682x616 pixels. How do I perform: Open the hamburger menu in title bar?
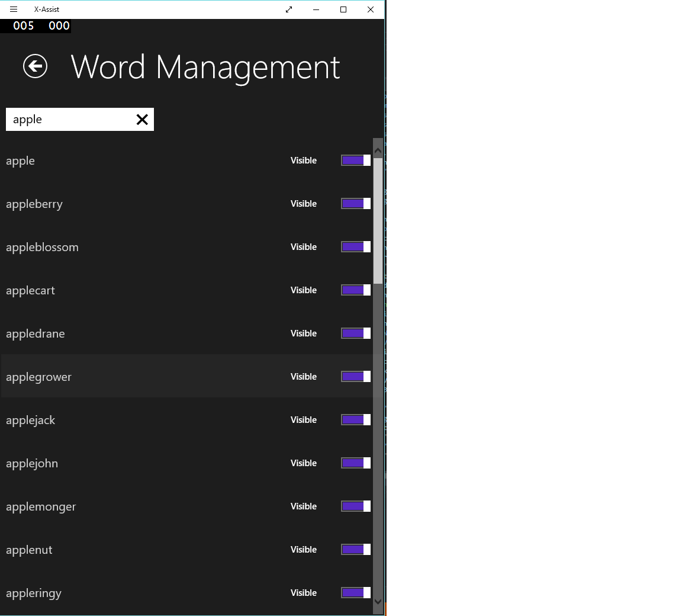click(x=14, y=9)
